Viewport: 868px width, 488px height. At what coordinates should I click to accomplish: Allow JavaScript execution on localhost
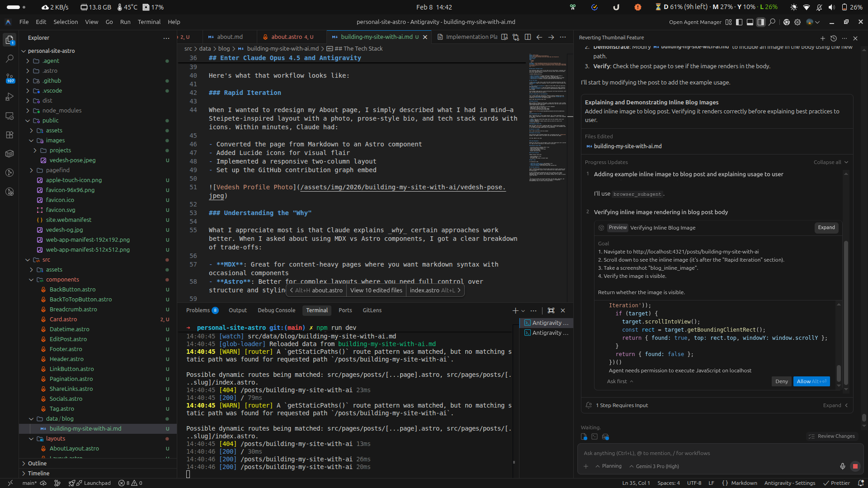click(811, 381)
